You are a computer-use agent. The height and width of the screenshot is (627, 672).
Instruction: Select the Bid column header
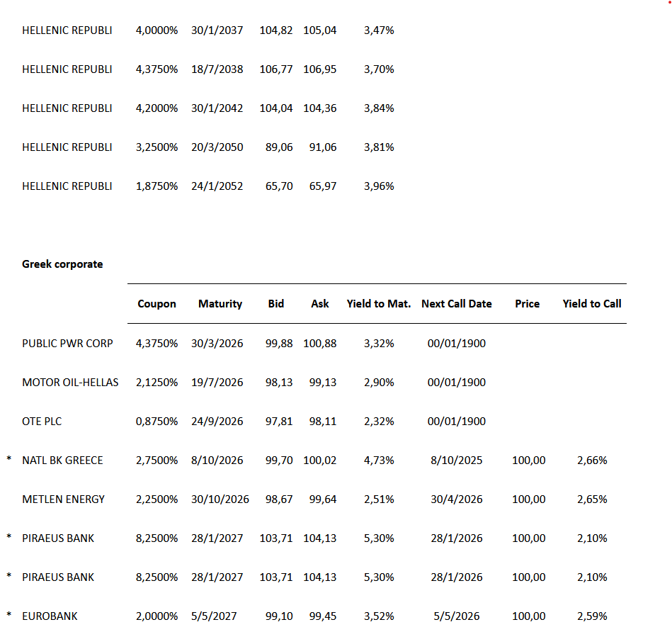pyautogui.click(x=276, y=304)
